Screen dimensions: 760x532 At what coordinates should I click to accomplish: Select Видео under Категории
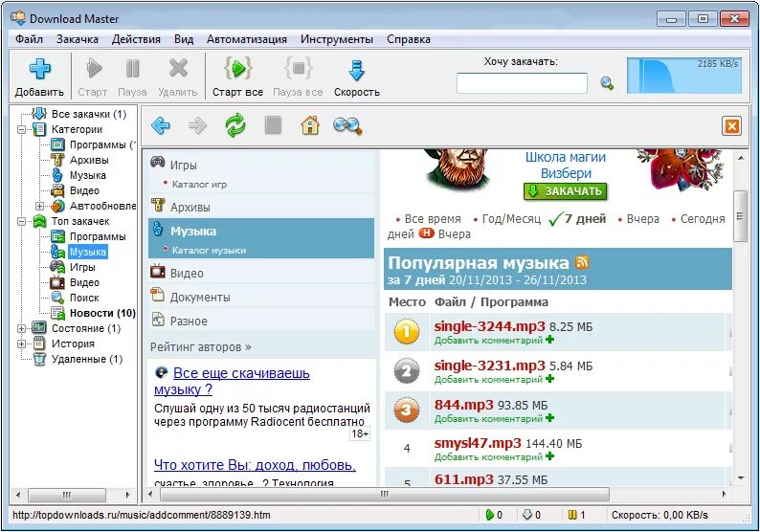coord(84,190)
